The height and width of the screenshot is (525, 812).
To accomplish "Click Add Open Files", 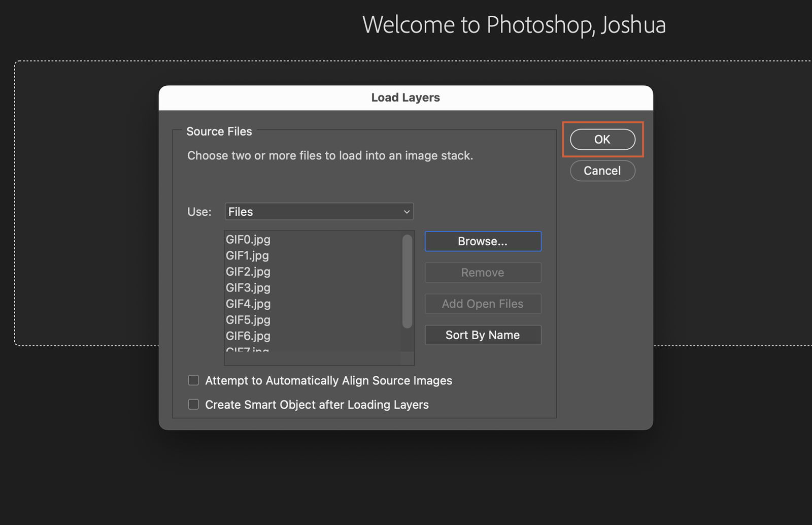I will (x=482, y=304).
